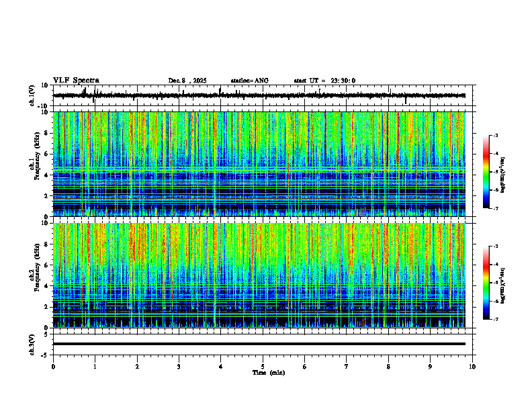
Task: Click the time axis tick label "0"
Action: pos(53,367)
